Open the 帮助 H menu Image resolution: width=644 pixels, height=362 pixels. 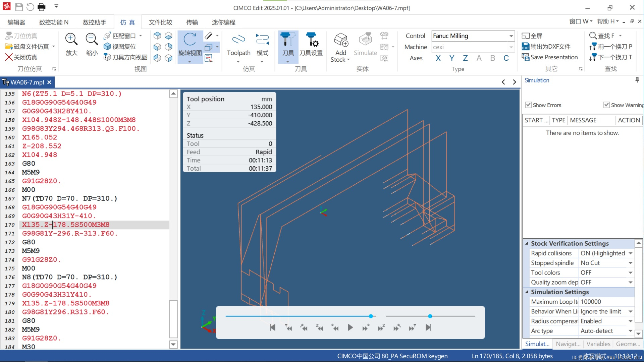[x=608, y=21]
